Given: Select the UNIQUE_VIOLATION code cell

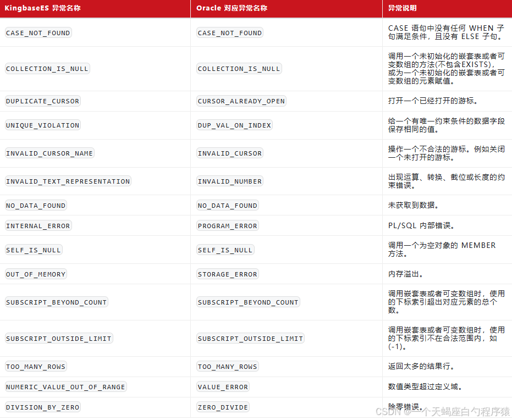Looking at the screenshot, I should (43, 125).
